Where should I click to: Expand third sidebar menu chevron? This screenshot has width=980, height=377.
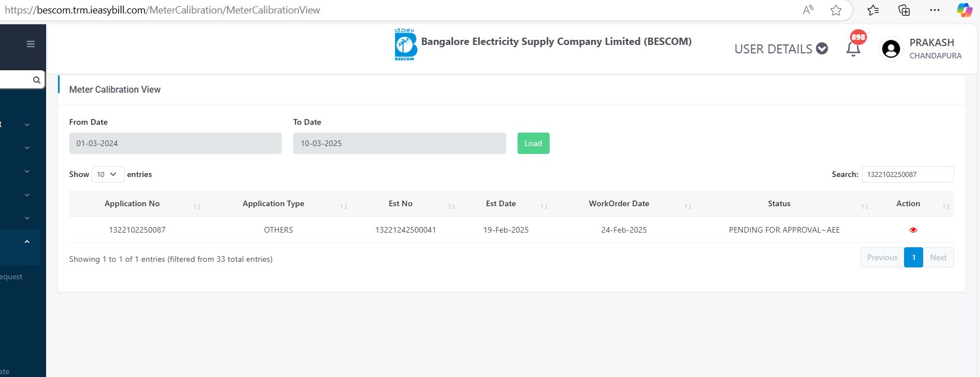[27, 171]
